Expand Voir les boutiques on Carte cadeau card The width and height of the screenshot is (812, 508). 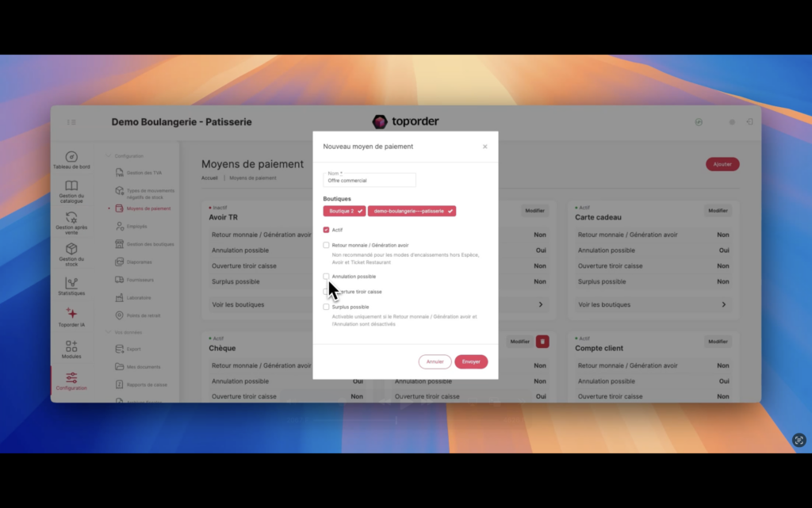tap(723, 304)
